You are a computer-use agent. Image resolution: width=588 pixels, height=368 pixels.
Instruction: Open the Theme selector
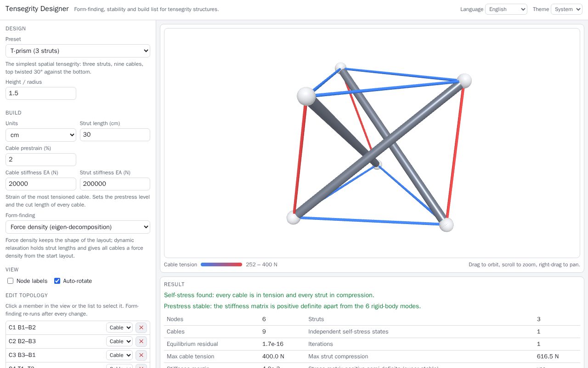coord(566,9)
